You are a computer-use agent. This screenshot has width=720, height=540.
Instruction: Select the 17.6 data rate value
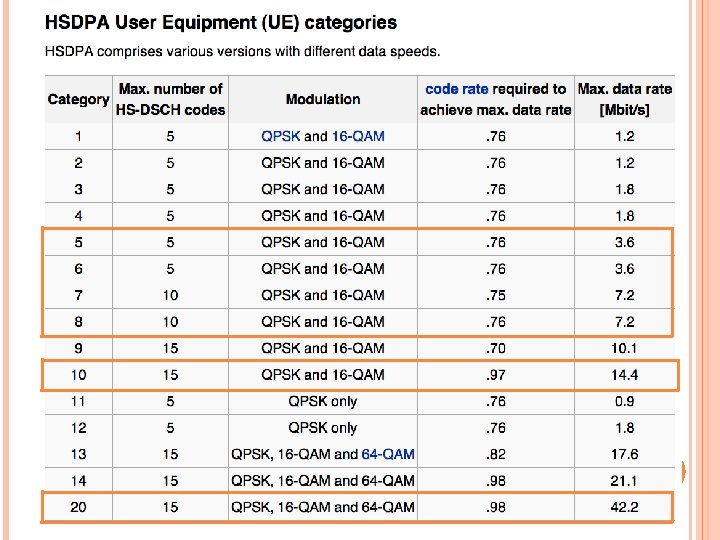click(x=624, y=454)
